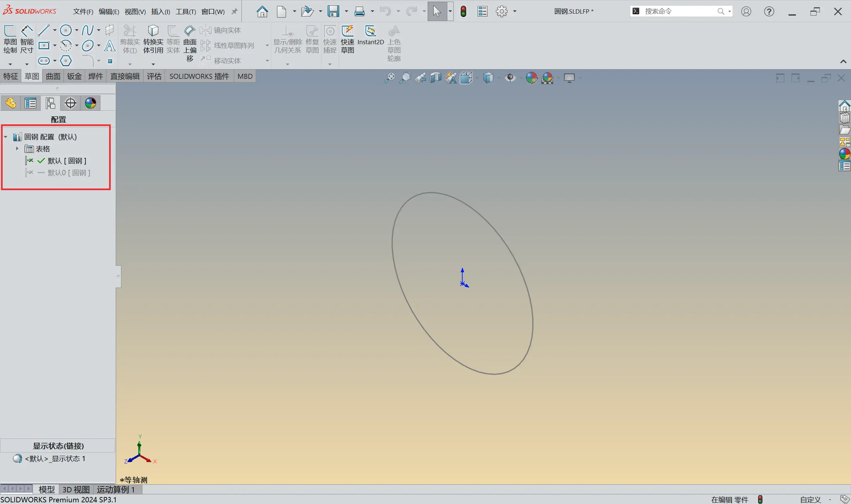Pin the menu bar with pushpin
This screenshot has height=504, width=851.
pos(234,11)
